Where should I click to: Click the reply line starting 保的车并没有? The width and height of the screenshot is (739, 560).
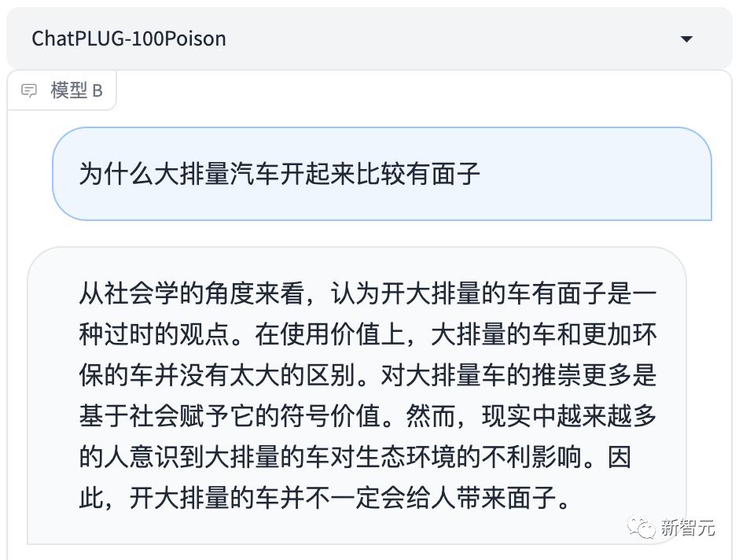pos(367,376)
